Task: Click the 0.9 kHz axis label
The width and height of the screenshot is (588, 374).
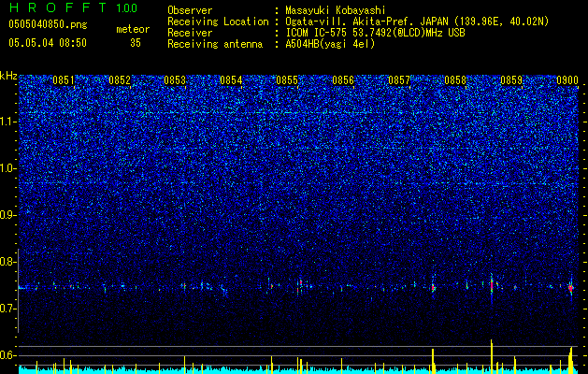Action: coord(8,215)
